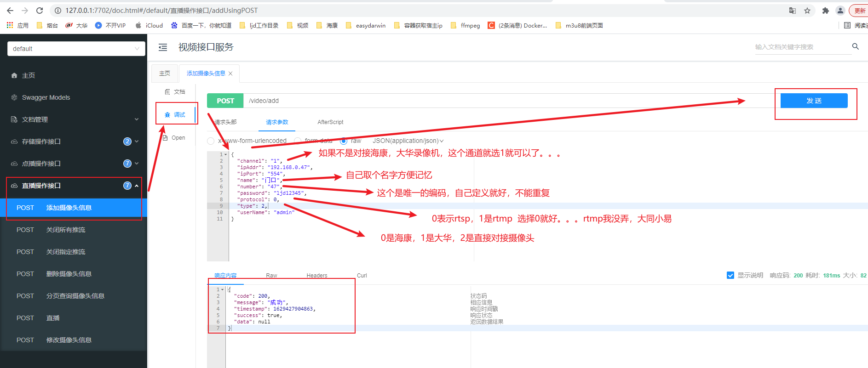Switch to the AfterScript tab
Screen dimensions: 868x368
point(330,122)
